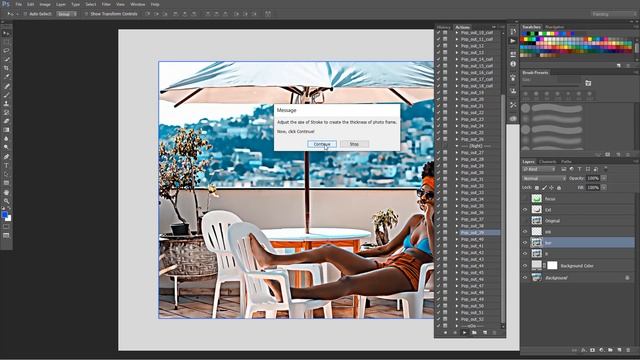The width and height of the screenshot is (640, 360).
Task: Select the Move tool
Action: click(6, 33)
